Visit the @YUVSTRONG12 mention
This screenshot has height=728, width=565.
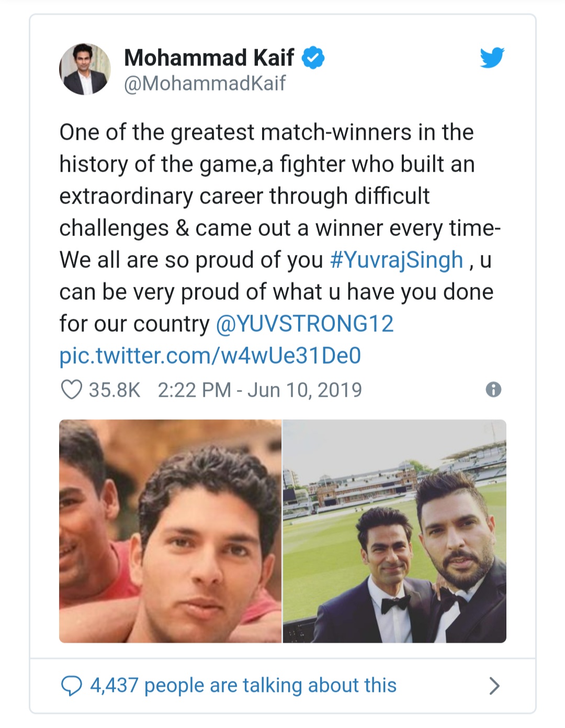coord(304,324)
